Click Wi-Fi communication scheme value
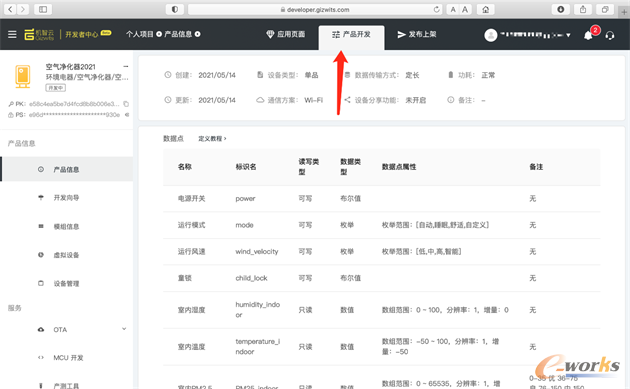630x389 pixels. [x=313, y=100]
